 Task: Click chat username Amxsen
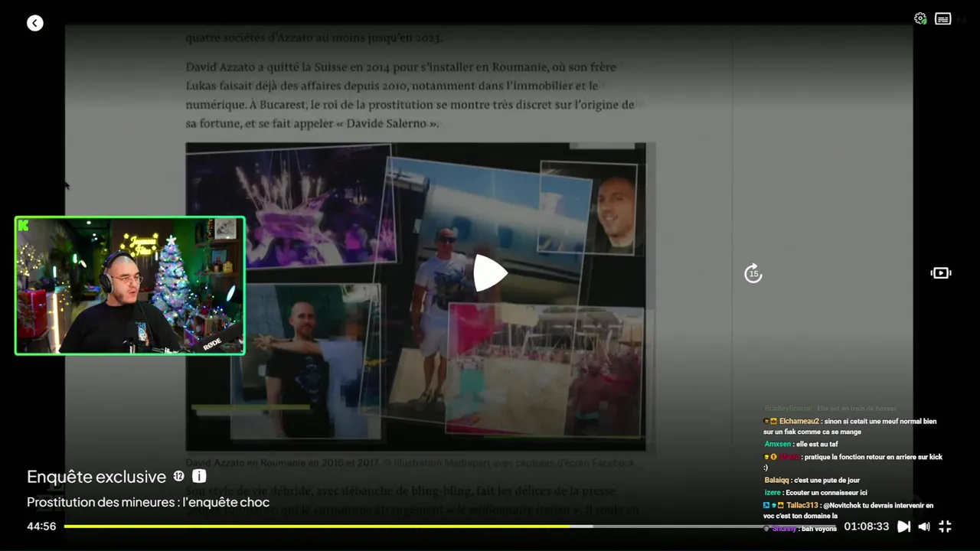(x=778, y=444)
